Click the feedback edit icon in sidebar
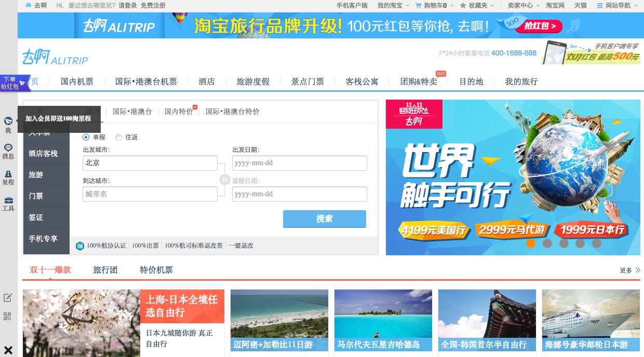 click(x=8, y=298)
